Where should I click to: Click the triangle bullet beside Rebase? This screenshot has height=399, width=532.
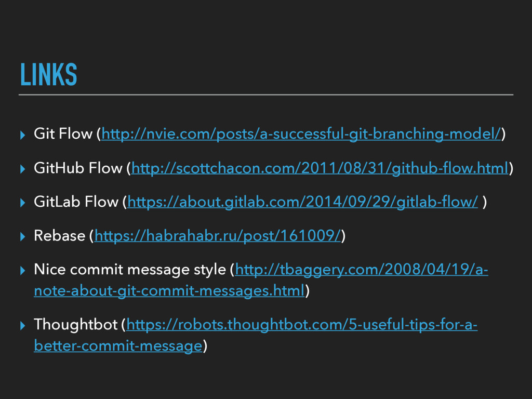pyautogui.click(x=23, y=237)
